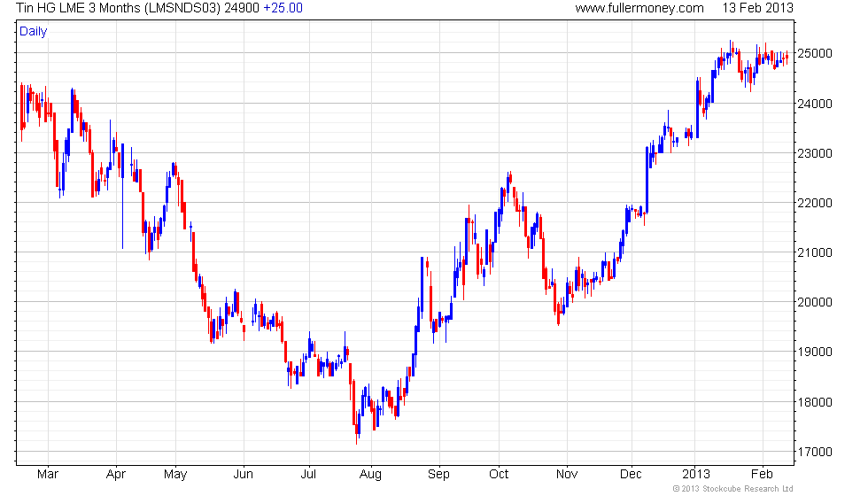Click the 19000 price axis label
This screenshot has width=868, height=496.
(x=814, y=352)
